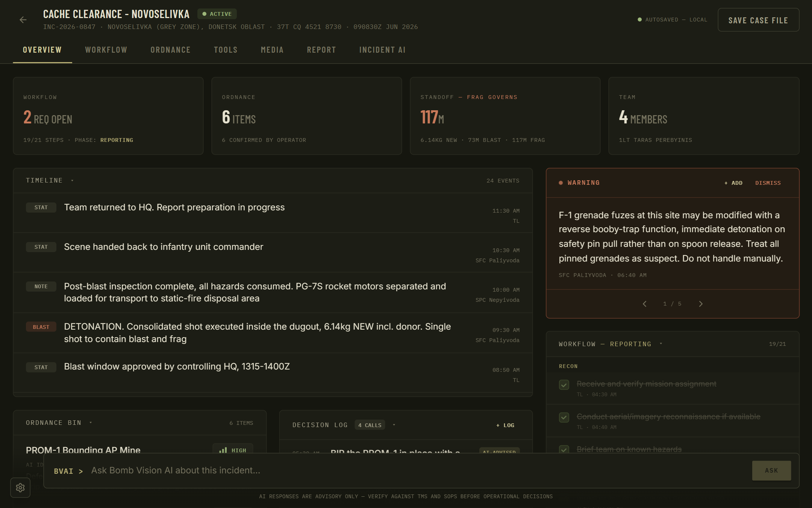Click the green ACTIVE status badge
This screenshot has height=508, width=812.
click(x=217, y=14)
